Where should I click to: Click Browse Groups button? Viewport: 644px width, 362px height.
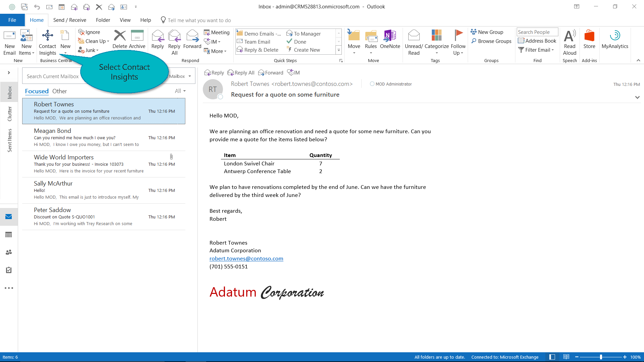click(x=491, y=41)
